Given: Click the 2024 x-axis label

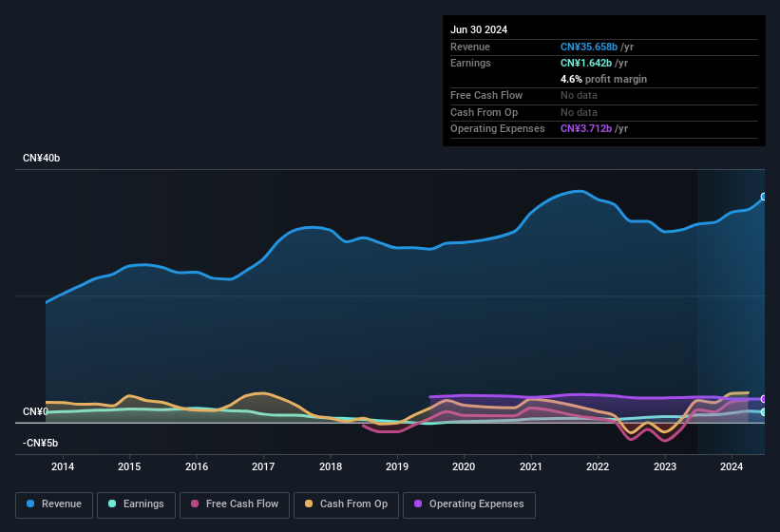Looking at the screenshot, I should tap(732, 466).
